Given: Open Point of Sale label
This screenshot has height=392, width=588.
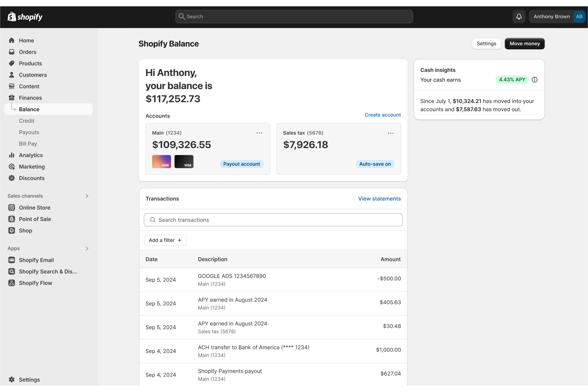Looking at the screenshot, I should (35, 219).
